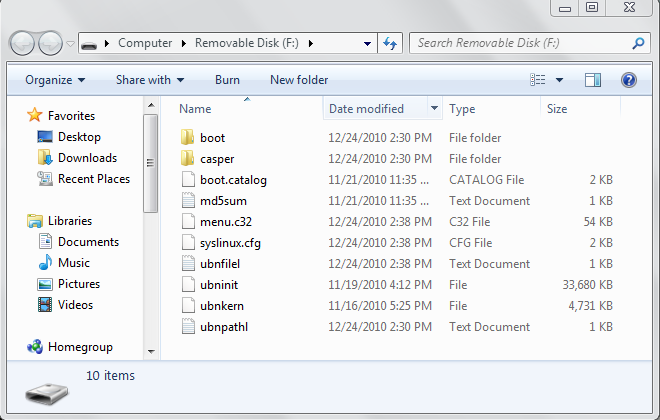Select the ubnfilel text document icon
Viewport: 660px width, 420px height.
(x=188, y=263)
